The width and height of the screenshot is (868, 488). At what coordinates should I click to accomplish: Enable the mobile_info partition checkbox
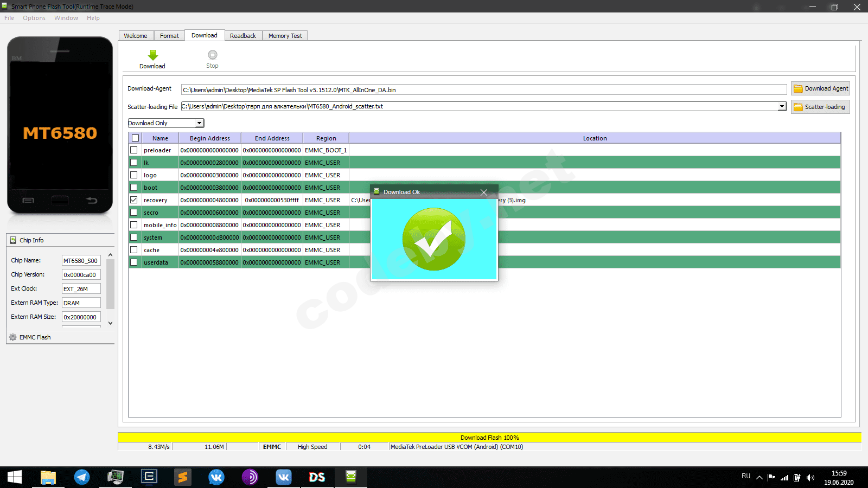134,225
